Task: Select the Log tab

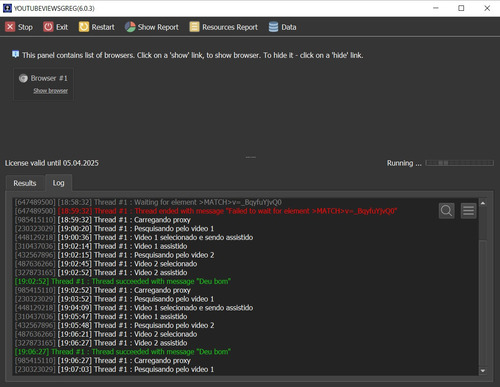Action: point(58,183)
